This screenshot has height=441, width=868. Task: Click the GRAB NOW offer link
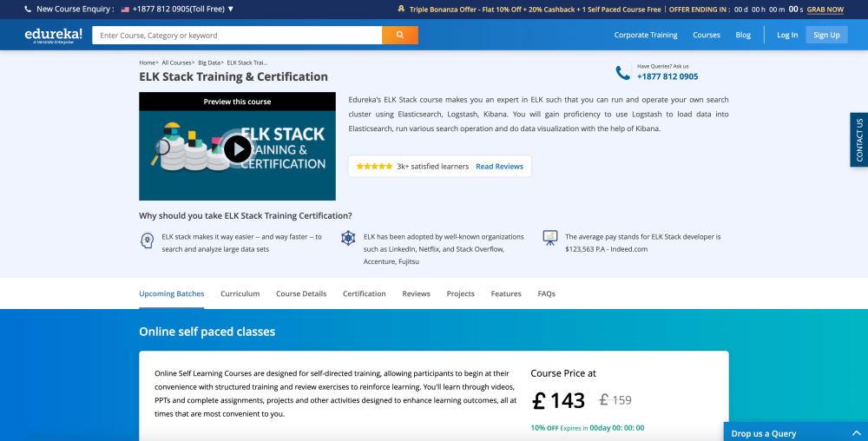[825, 10]
